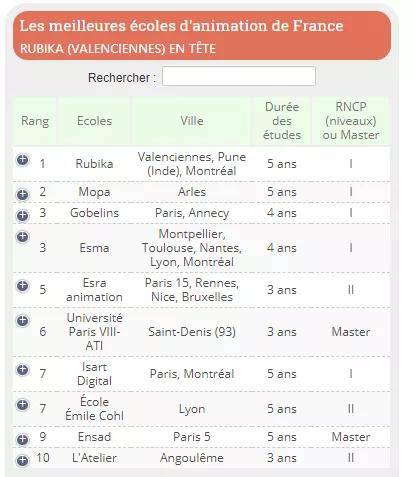
Task: Expand the L'Atelier row details
Action: 22,461
